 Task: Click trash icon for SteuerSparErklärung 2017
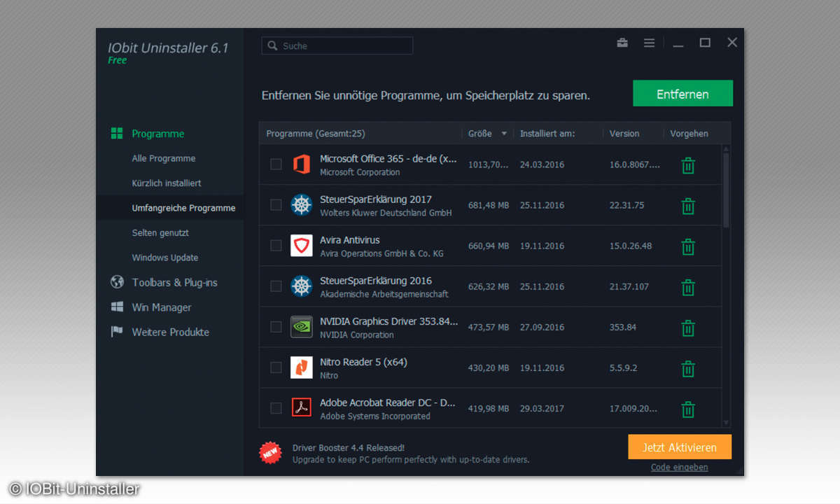[688, 206]
